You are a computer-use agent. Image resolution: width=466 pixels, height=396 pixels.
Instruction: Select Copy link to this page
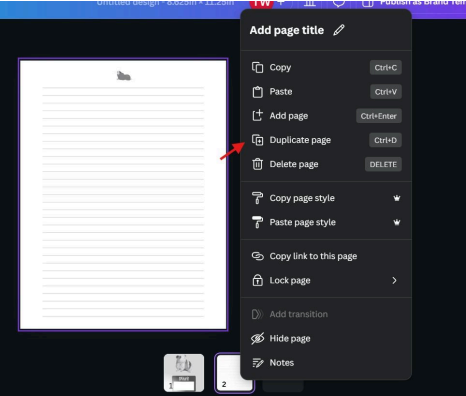pos(326,256)
